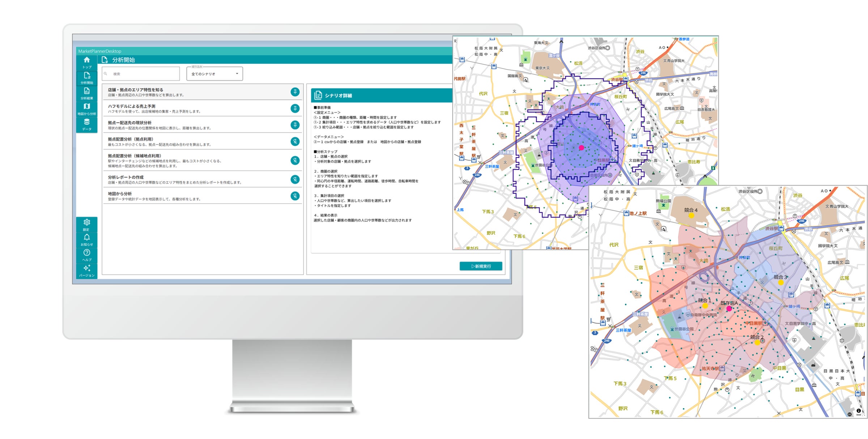
Task: Click the お知らせ bell notification icon
Action: coord(87,238)
